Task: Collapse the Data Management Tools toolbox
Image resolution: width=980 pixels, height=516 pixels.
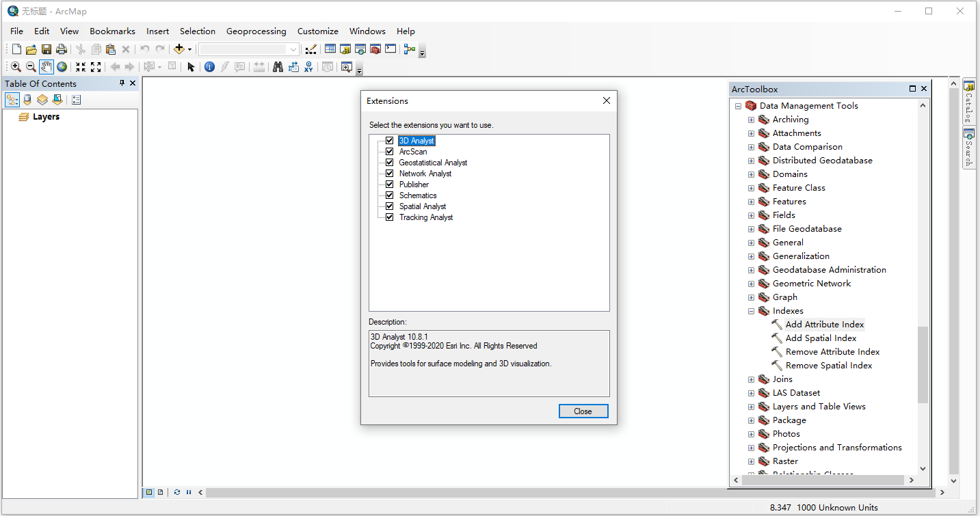Action: [739, 106]
